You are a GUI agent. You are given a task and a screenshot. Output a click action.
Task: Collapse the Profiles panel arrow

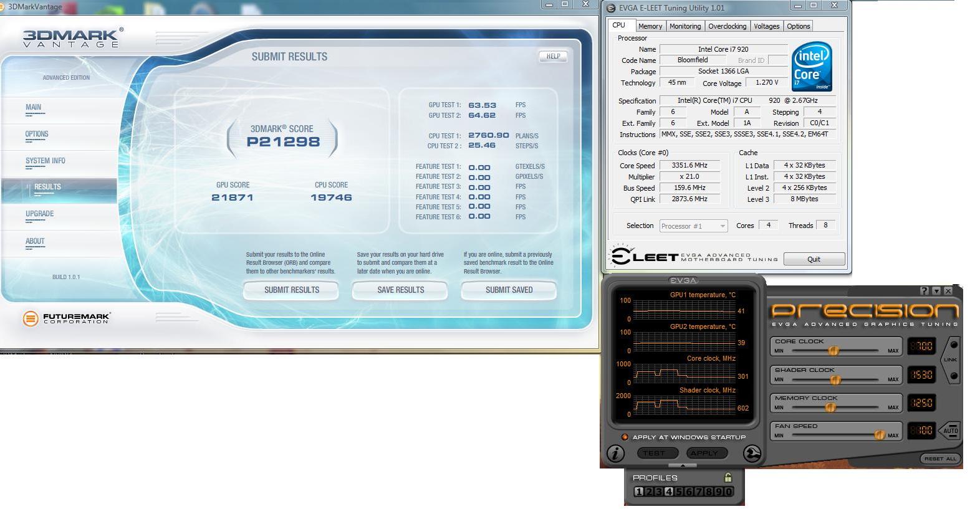(683, 465)
